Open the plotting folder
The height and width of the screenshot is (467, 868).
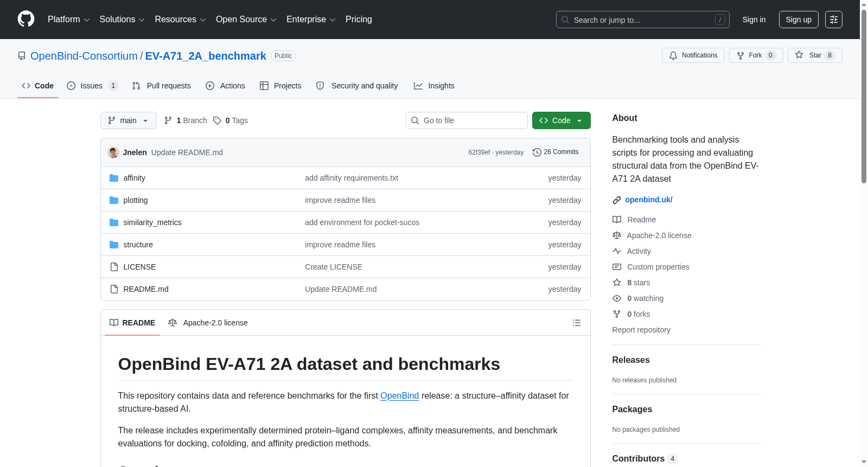point(135,200)
